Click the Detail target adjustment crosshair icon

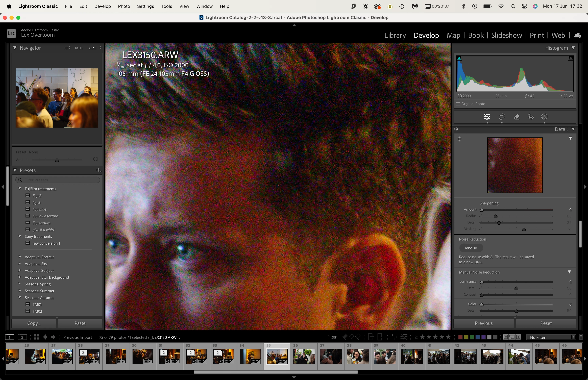point(459,139)
